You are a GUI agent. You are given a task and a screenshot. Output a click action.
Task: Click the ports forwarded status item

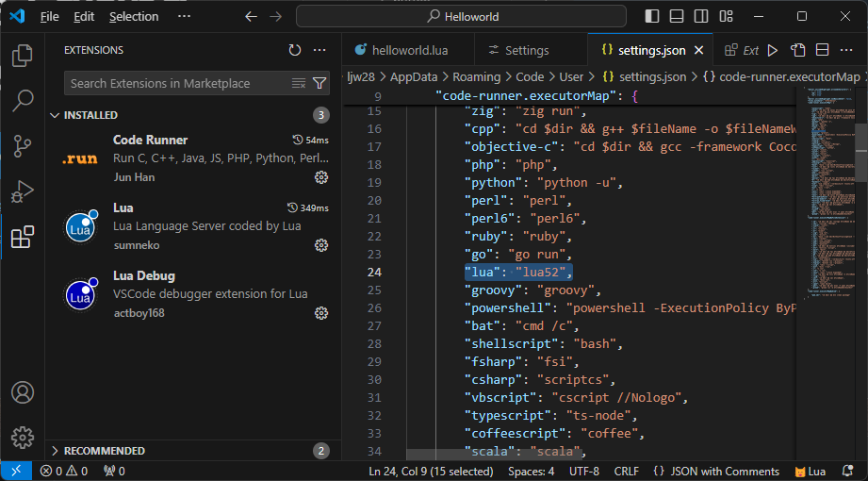(115, 472)
